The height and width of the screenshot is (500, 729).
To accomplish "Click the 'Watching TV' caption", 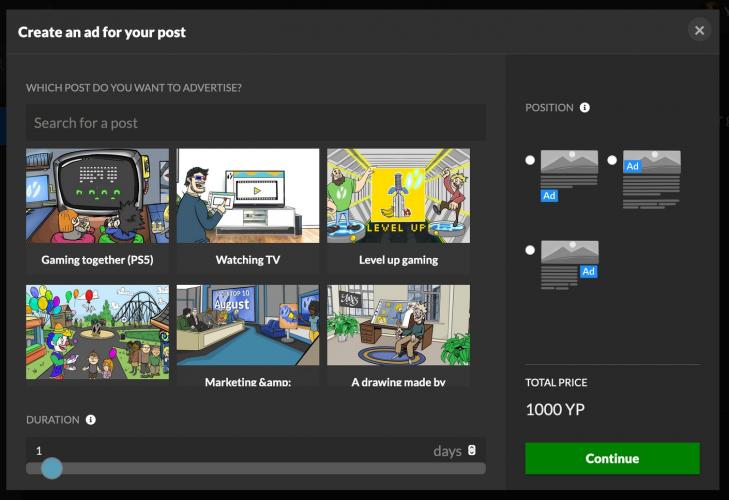I will pos(248,260).
